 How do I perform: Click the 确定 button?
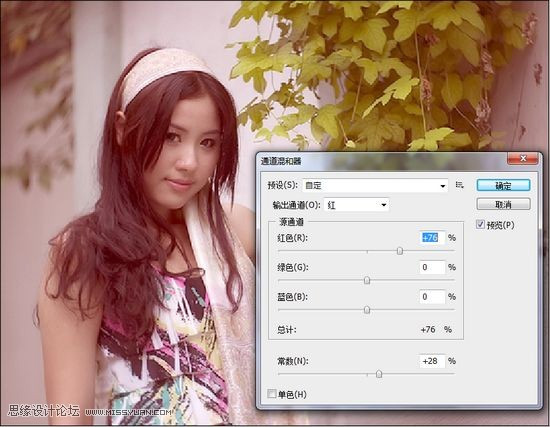pos(503,186)
